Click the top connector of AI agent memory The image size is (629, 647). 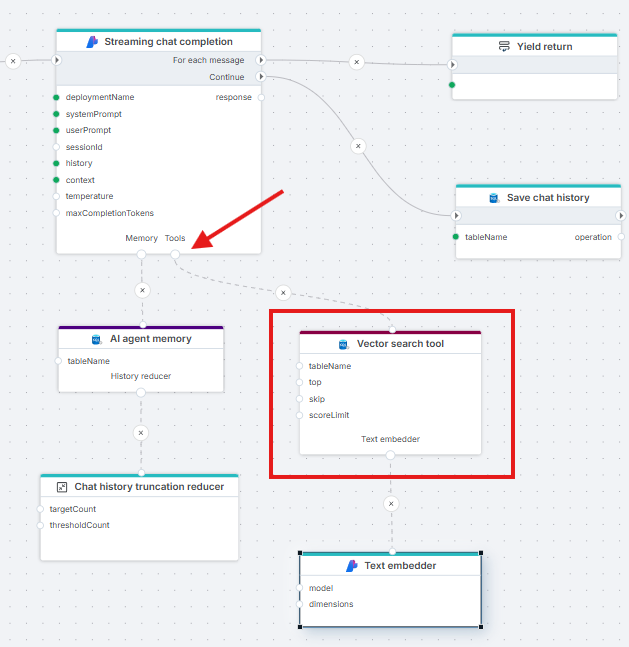click(x=143, y=325)
